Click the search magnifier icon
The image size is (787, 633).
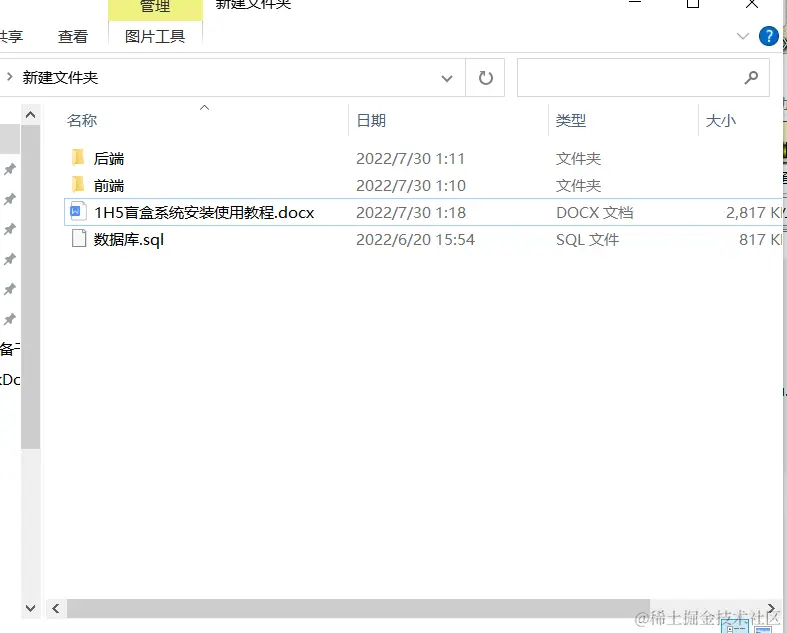click(x=751, y=77)
